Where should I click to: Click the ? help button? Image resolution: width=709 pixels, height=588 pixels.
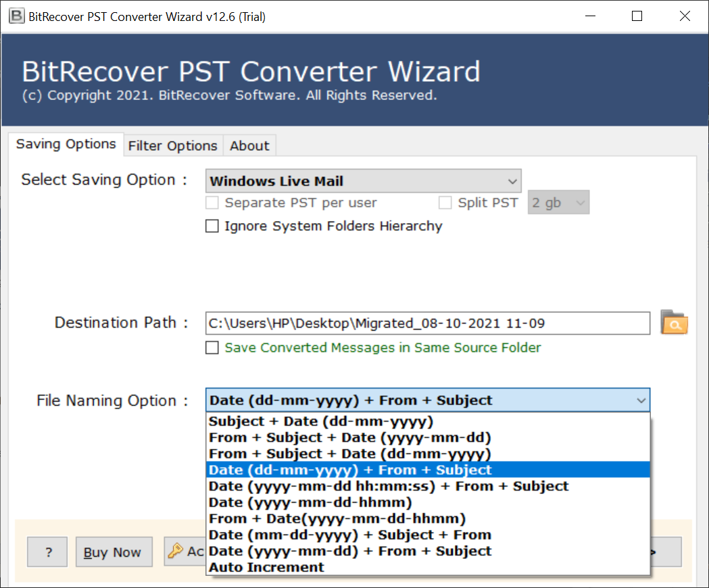tap(47, 552)
